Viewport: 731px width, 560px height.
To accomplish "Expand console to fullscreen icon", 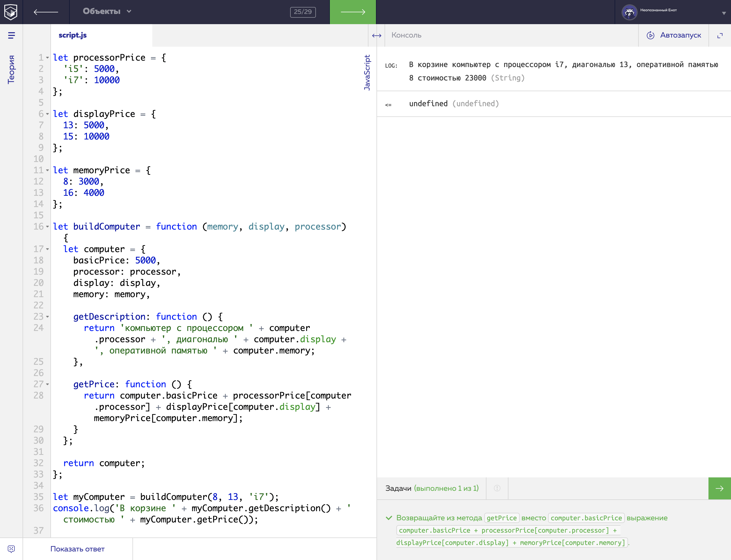I will [x=720, y=35].
